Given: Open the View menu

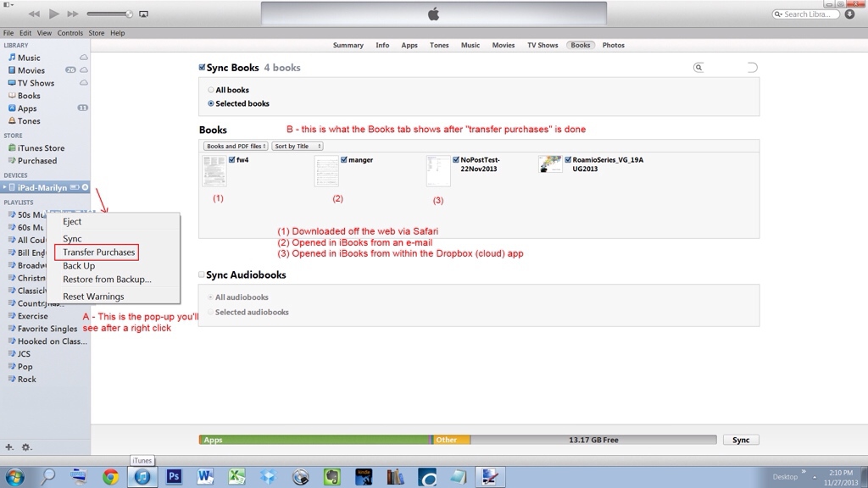Looking at the screenshot, I should [44, 33].
